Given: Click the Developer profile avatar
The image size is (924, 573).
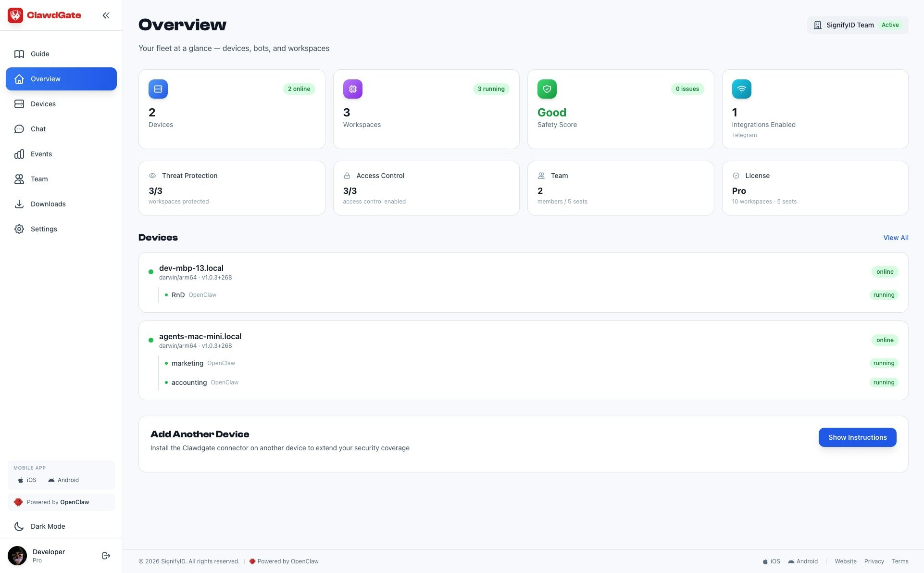Looking at the screenshot, I should [17, 556].
